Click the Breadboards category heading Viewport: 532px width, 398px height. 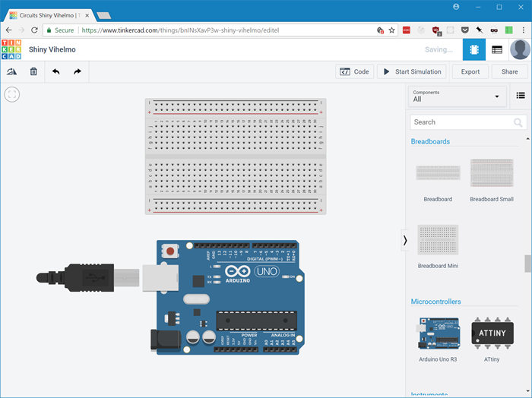[x=430, y=141]
